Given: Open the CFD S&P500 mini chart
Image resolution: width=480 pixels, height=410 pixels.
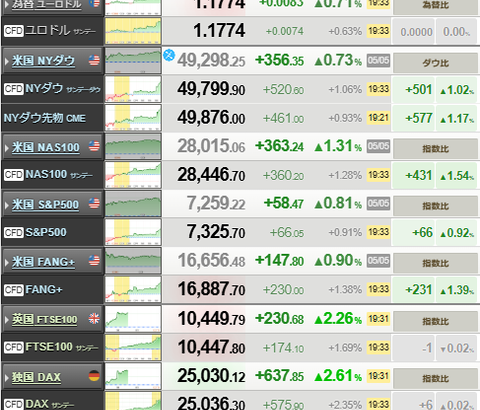Looking at the screenshot, I should click(x=133, y=232).
